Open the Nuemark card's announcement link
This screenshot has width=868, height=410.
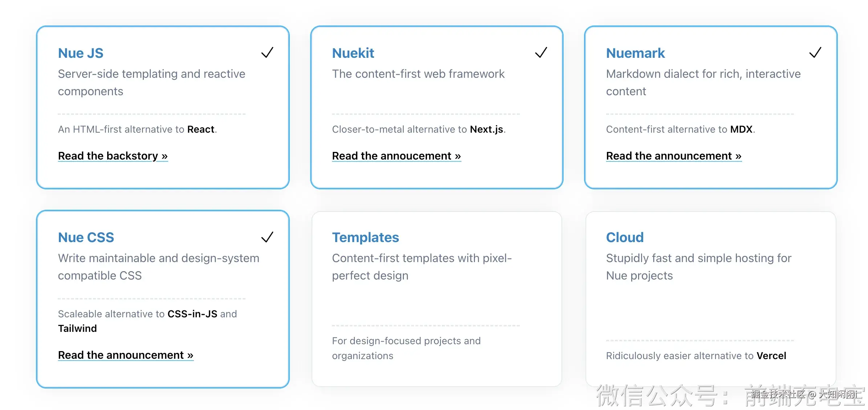pyautogui.click(x=674, y=156)
